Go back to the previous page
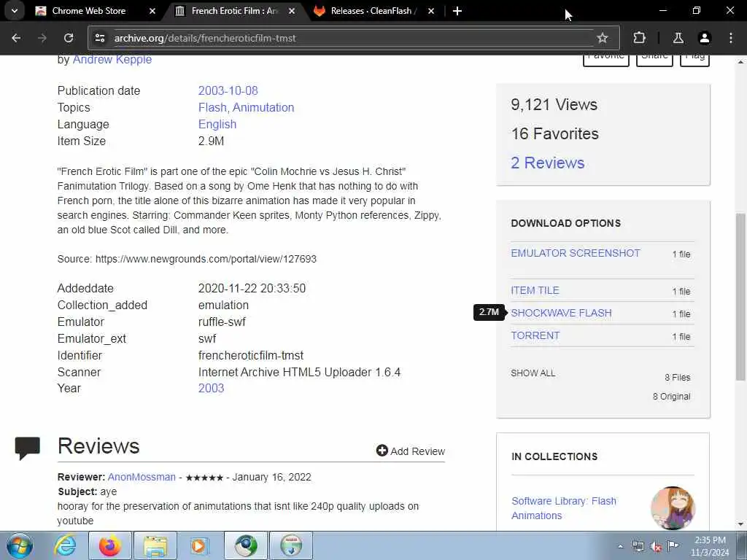Screen dimensions: 747x560 (16, 38)
